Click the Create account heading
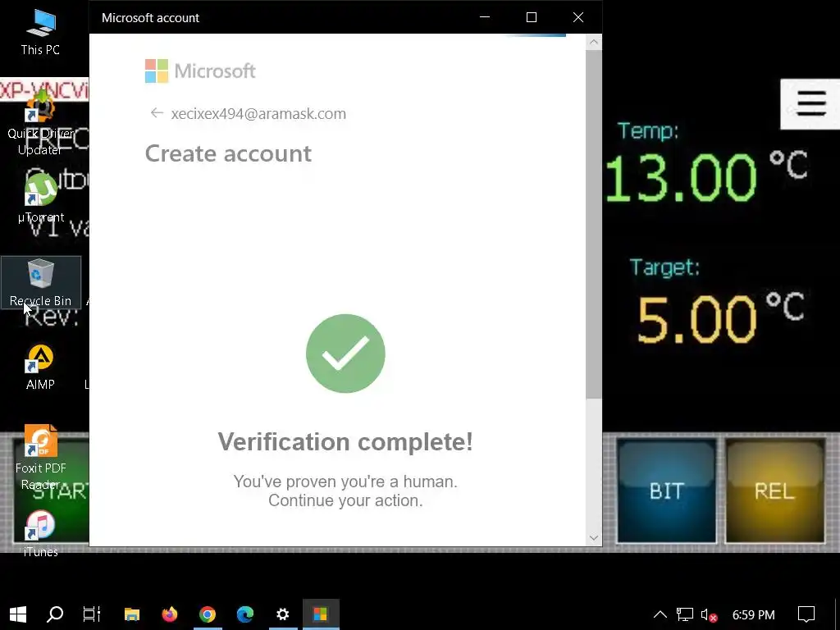Viewport: 840px width, 630px height. click(228, 153)
